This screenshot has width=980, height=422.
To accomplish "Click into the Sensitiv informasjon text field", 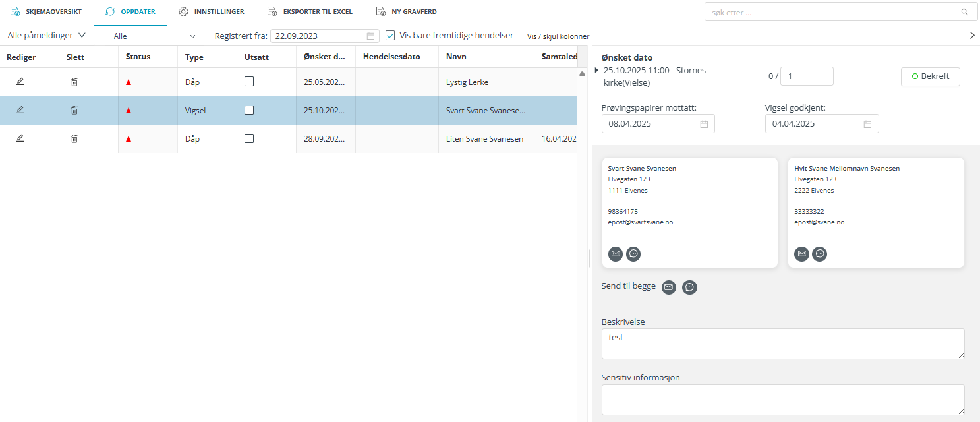I will [x=782, y=400].
